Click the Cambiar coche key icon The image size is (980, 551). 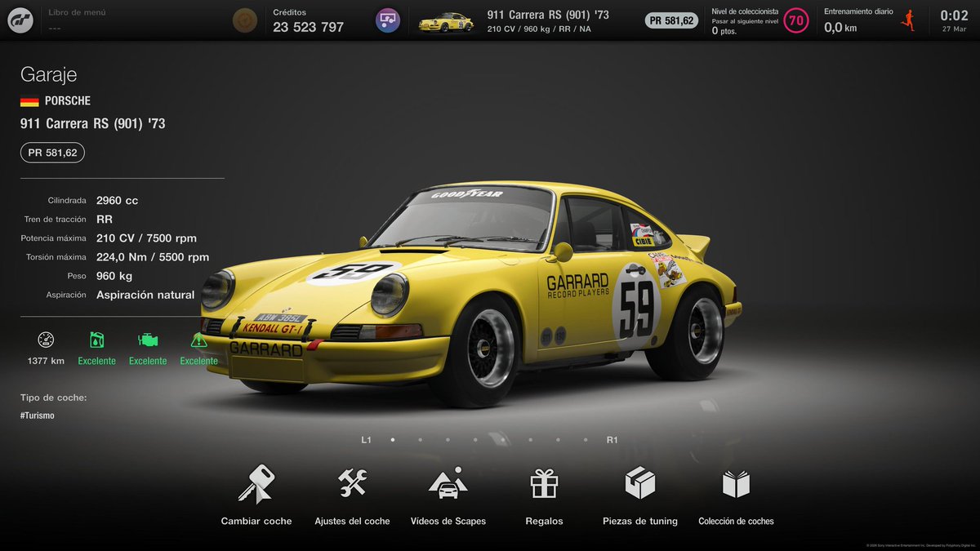(x=256, y=484)
